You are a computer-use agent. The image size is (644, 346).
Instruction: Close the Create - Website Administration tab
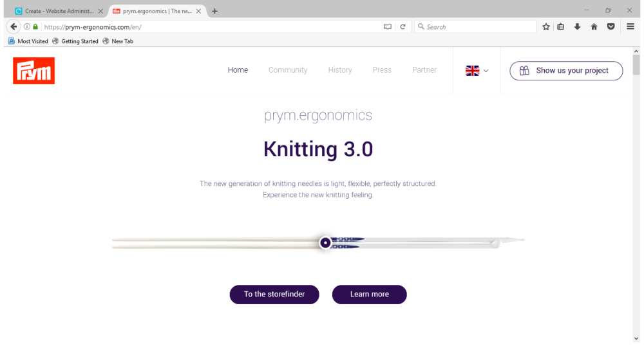pos(100,11)
